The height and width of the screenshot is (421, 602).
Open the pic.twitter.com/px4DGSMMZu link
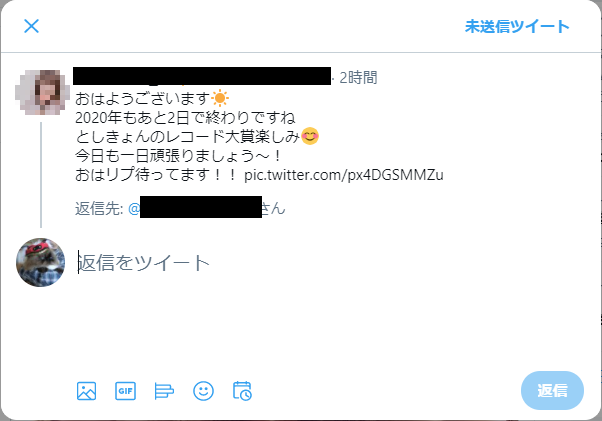(344, 175)
